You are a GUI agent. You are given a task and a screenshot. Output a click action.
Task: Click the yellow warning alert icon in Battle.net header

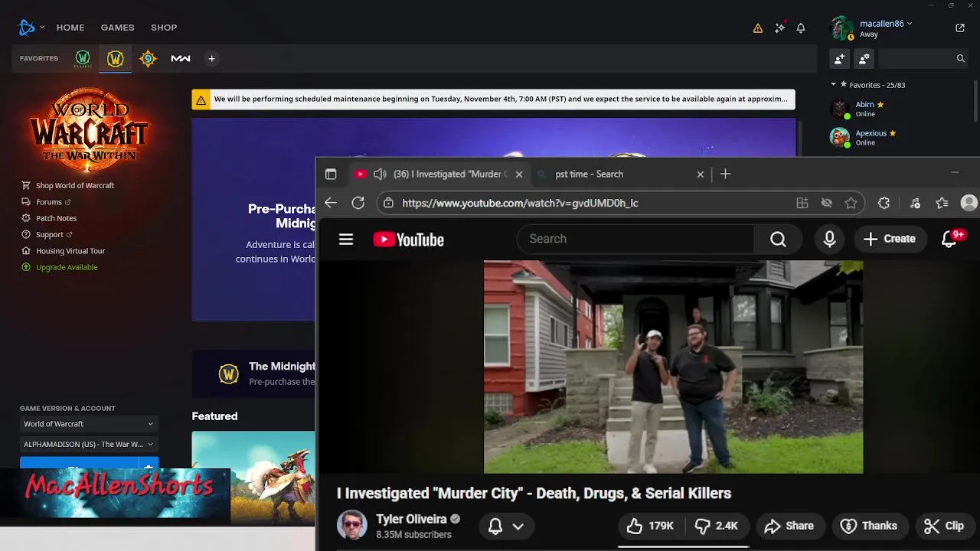click(x=757, y=28)
